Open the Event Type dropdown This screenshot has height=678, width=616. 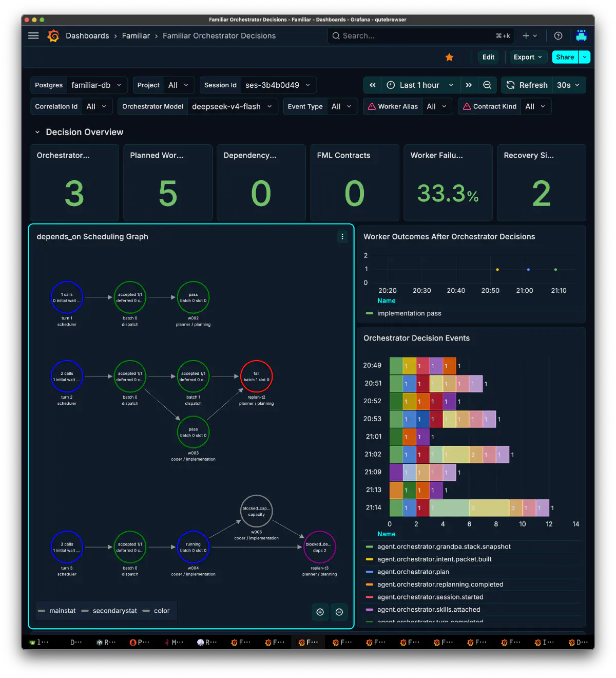tap(342, 106)
